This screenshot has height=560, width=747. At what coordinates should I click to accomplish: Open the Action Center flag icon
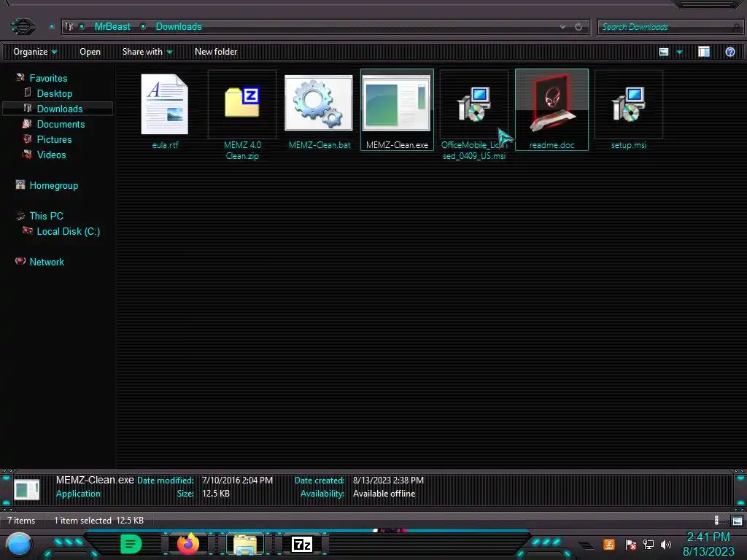631,544
